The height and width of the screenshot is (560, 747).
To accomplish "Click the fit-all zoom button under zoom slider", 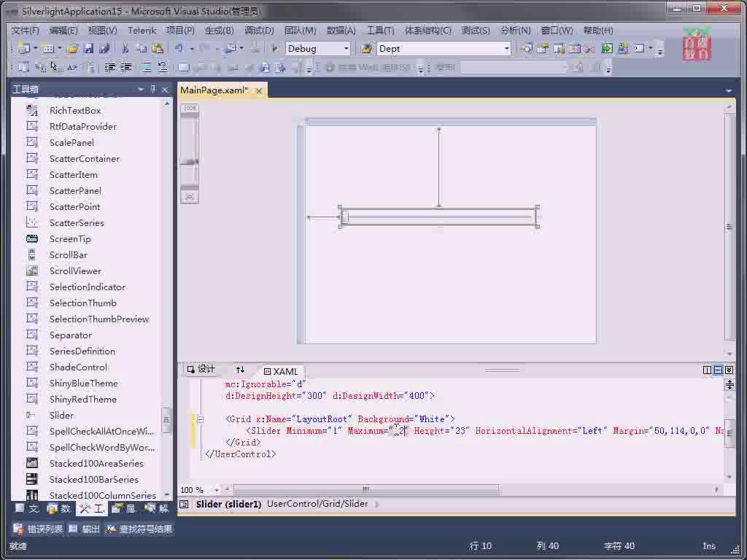I will (x=190, y=196).
